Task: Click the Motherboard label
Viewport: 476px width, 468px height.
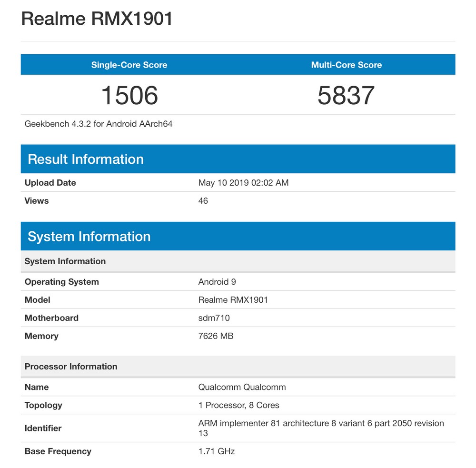Action: (51, 318)
